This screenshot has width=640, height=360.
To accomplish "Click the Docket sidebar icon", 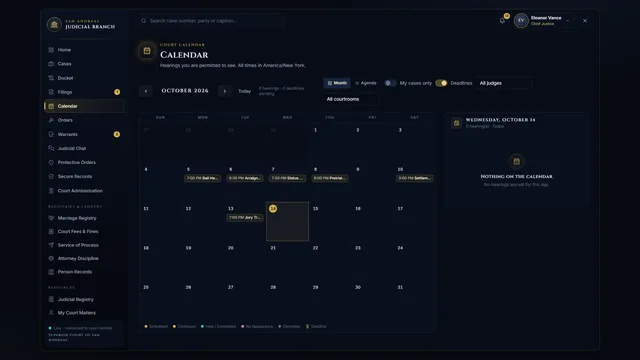I will [x=51, y=78].
